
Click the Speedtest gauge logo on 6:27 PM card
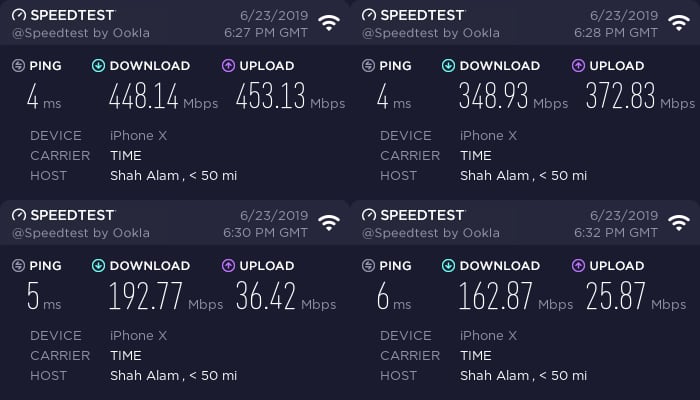19,15
